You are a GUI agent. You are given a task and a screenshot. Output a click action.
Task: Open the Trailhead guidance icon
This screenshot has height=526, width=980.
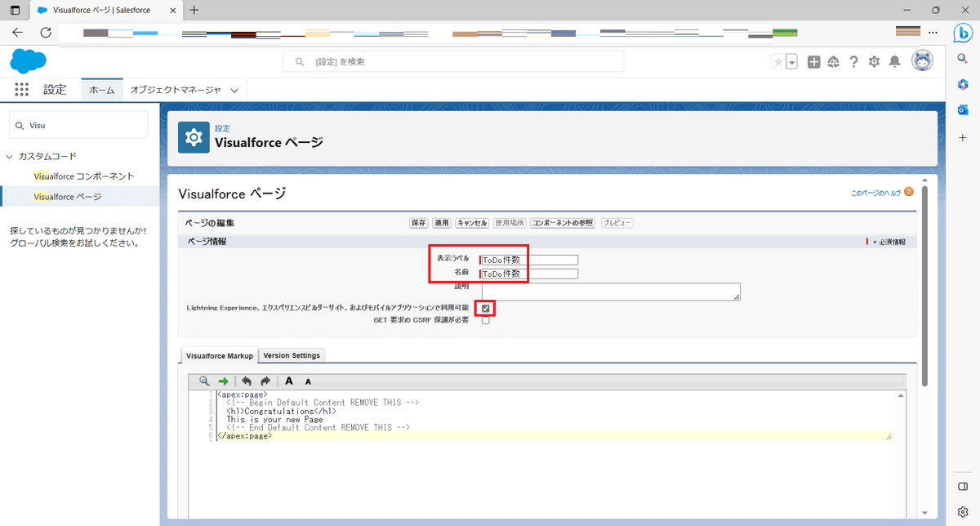[834, 62]
